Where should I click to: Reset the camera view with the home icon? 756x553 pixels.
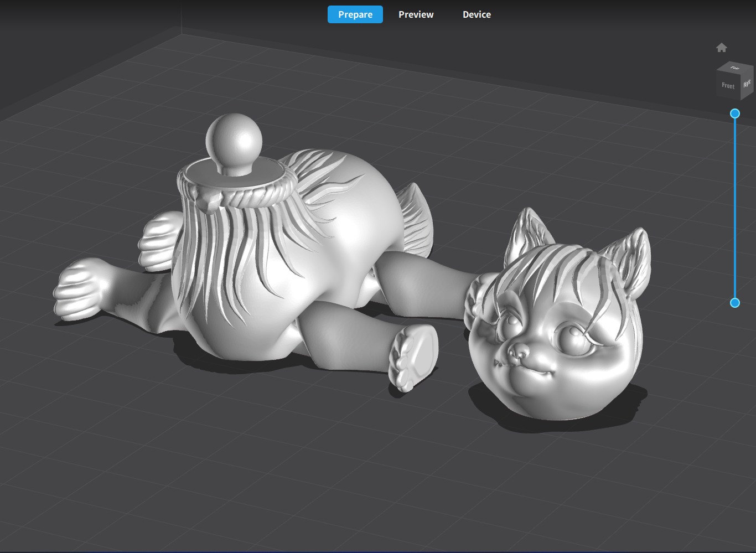point(722,48)
